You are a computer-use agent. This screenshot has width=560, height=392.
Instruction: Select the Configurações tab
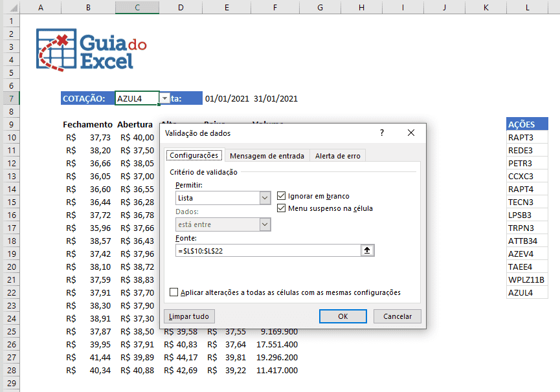coord(194,156)
